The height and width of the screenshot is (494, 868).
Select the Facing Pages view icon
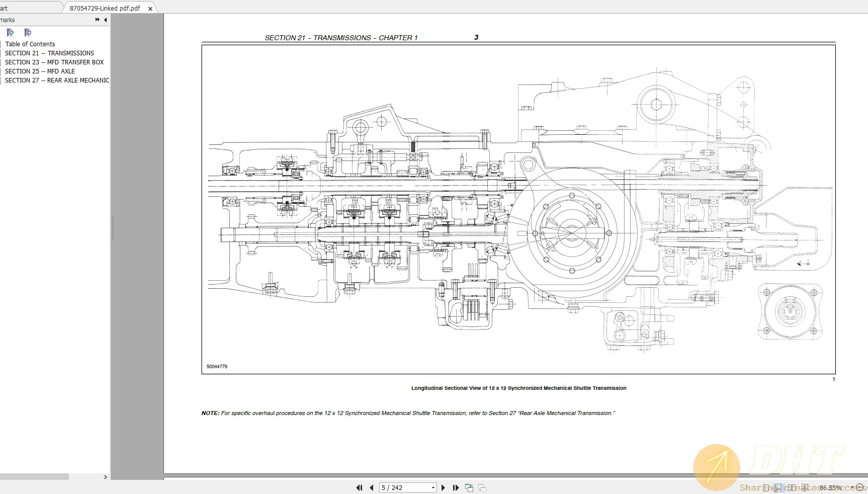click(x=792, y=487)
